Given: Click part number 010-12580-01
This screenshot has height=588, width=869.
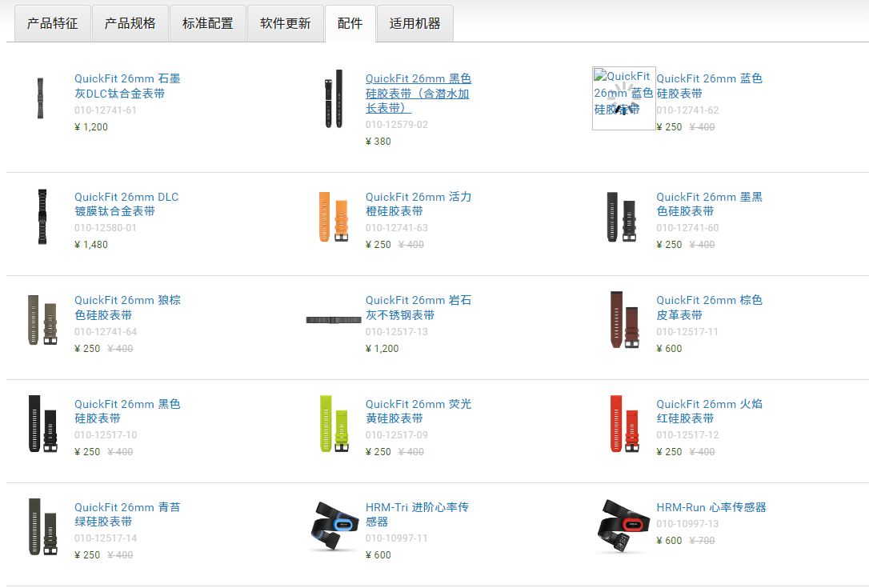Looking at the screenshot, I should pos(106,228).
